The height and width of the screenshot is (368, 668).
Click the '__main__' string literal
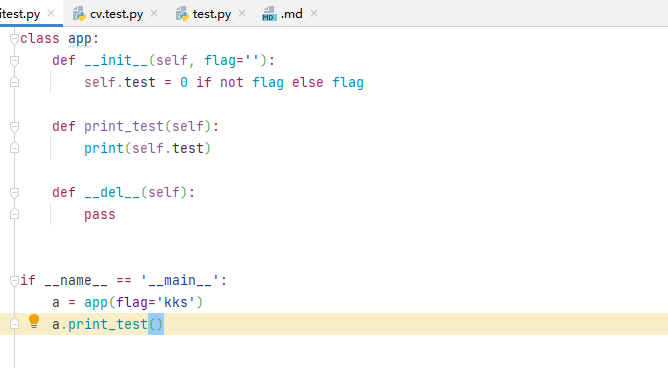[180, 280]
